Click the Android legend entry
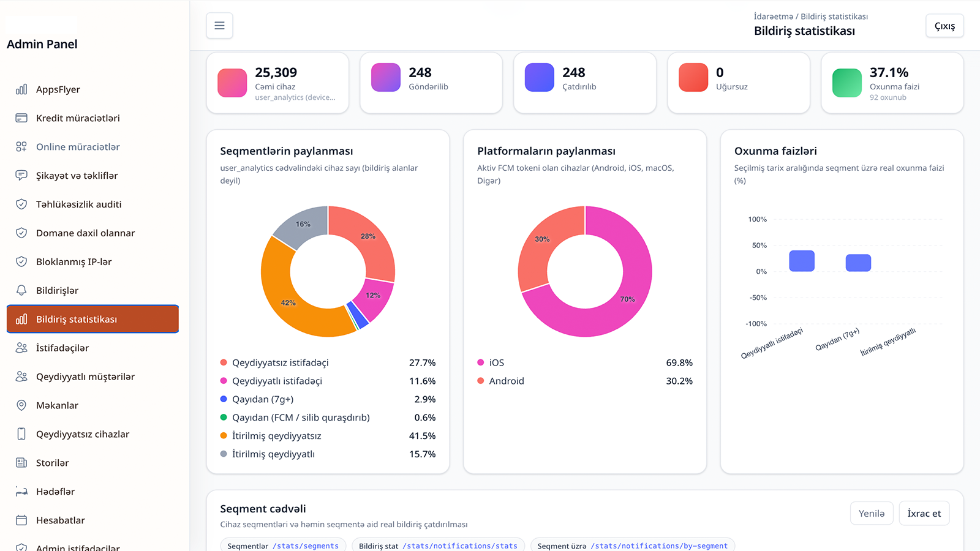 585,381
